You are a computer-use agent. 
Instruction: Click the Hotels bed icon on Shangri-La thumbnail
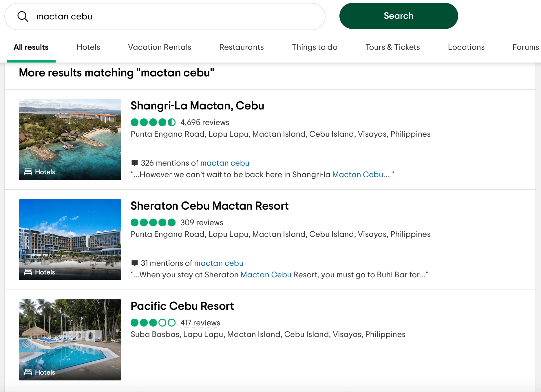pyautogui.click(x=28, y=172)
